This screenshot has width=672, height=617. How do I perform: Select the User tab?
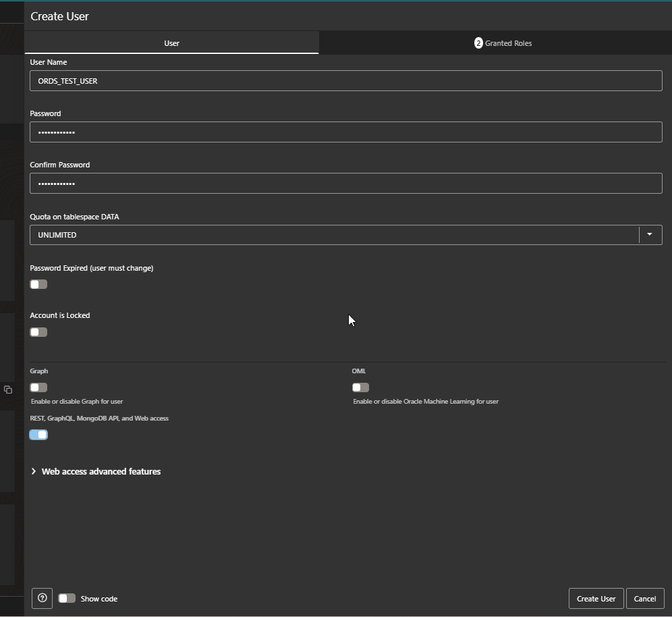coord(171,43)
